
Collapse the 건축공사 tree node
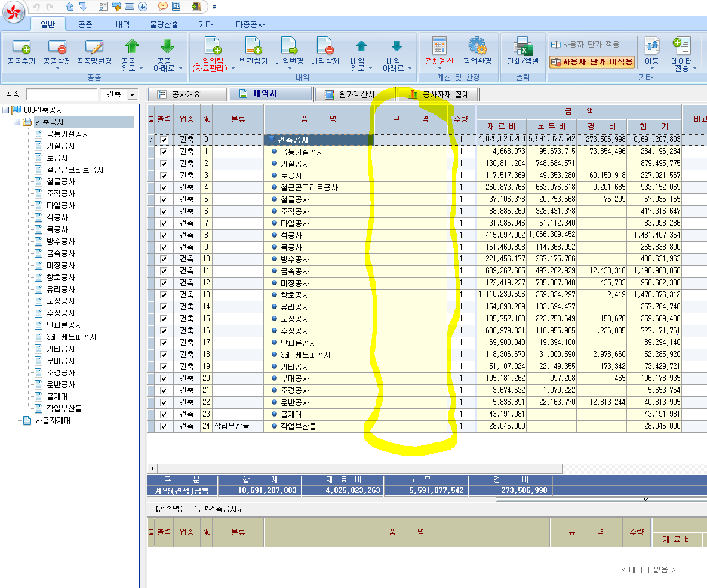[17, 122]
